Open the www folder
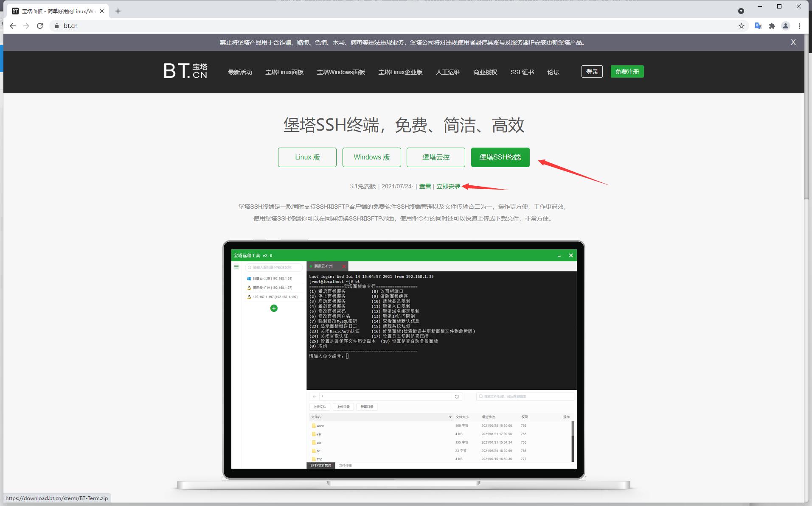 coord(319,425)
